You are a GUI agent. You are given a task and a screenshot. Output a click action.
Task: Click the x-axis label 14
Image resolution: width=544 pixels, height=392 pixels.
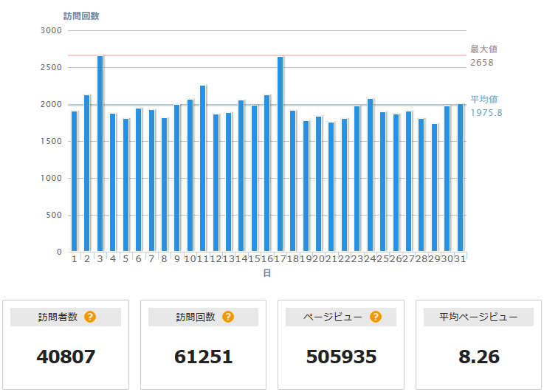point(241,259)
